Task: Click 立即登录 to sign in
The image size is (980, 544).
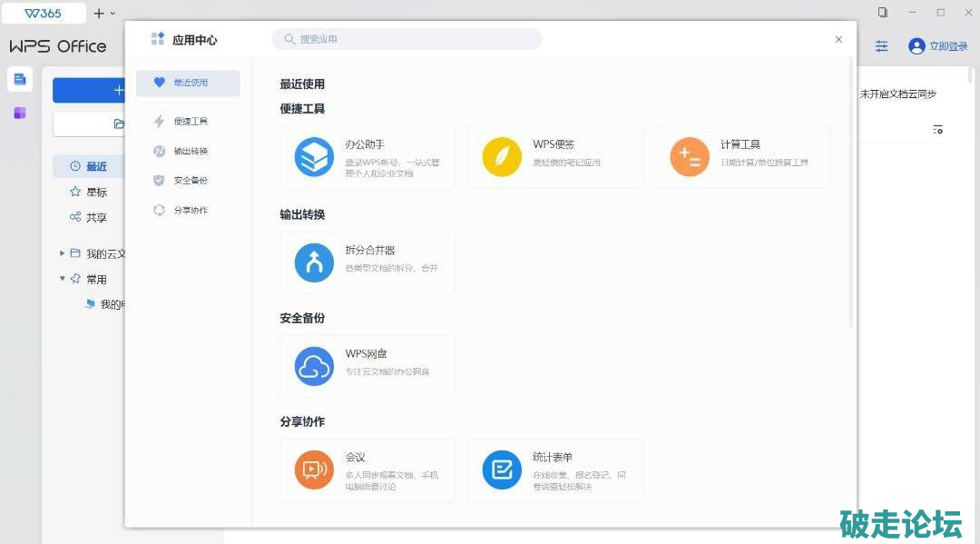Action: (939, 46)
